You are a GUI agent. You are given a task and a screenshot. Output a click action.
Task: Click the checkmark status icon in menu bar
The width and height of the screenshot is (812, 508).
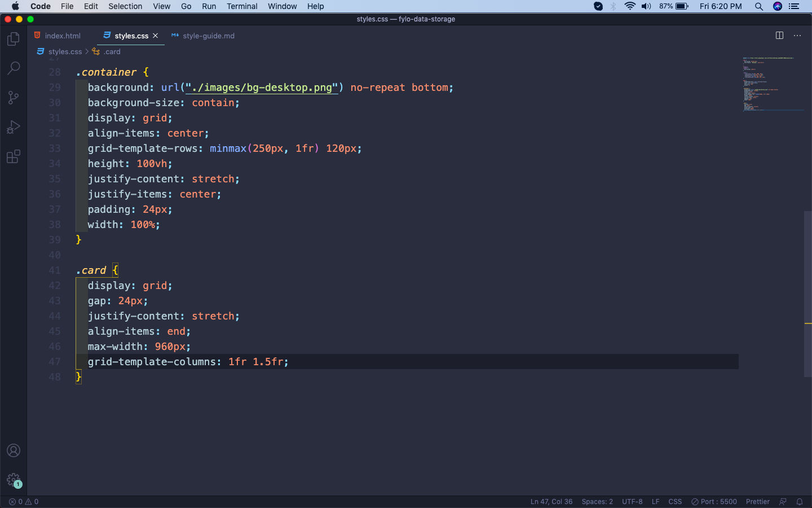click(598, 6)
